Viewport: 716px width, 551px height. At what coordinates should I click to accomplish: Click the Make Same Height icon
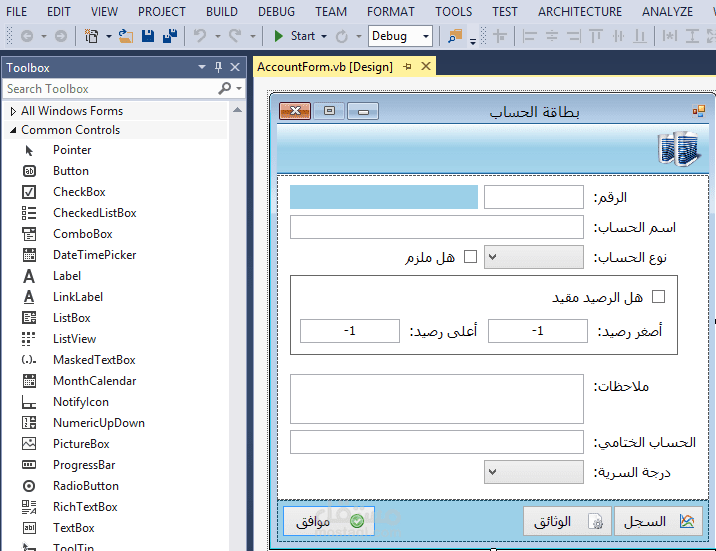692,36
